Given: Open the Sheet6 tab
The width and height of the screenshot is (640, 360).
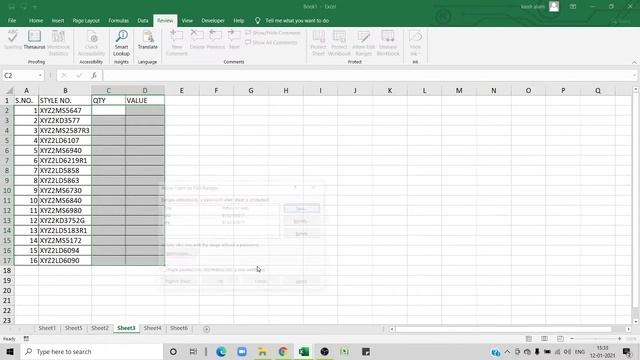Looking at the screenshot, I should [x=179, y=328].
